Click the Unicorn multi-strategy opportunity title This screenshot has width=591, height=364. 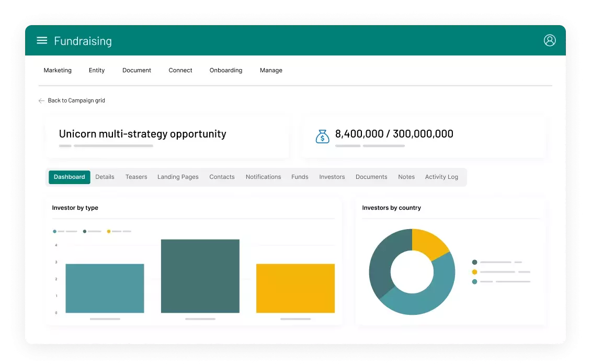click(x=142, y=134)
